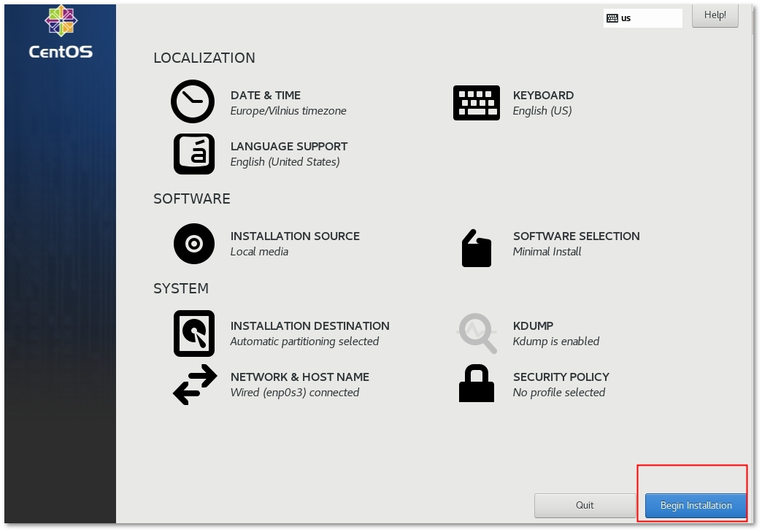Click the Installation Destination disk icon
Viewport: 762px width, 532px height.
pos(194,334)
